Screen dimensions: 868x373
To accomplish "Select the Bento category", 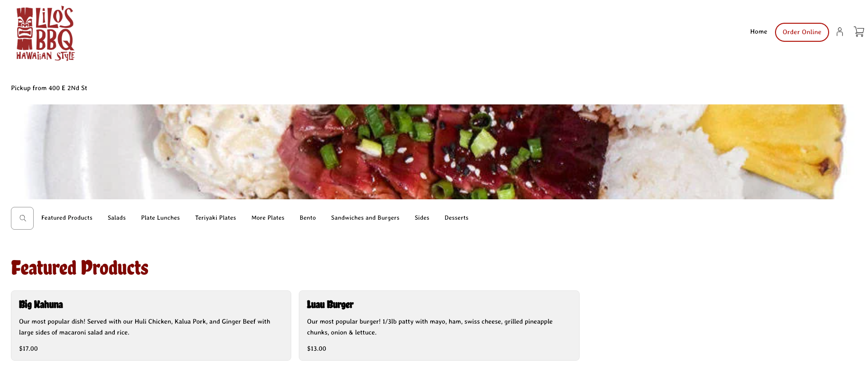I will click(308, 218).
